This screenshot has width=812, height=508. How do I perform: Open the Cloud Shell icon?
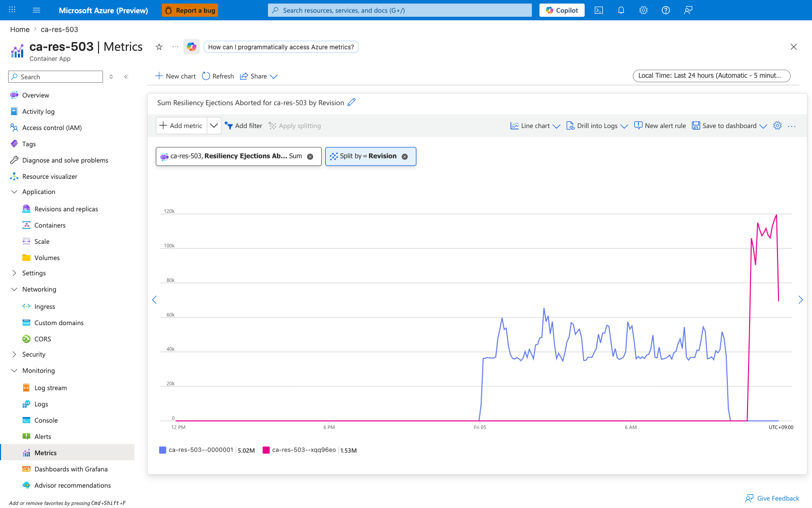(599, 10)
